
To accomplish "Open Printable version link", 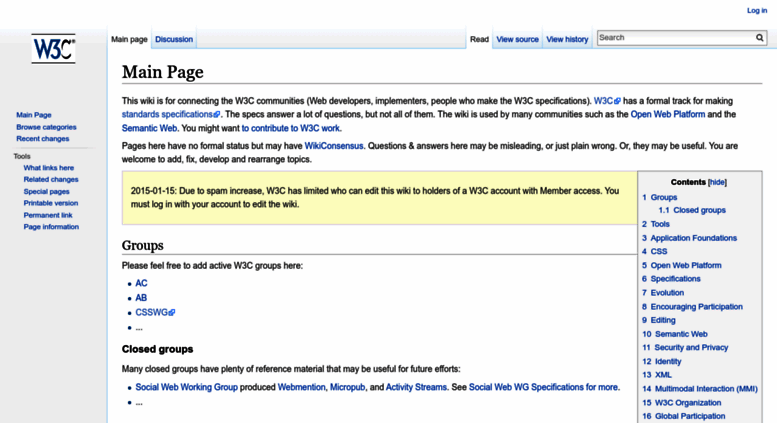I will [x=51, y=203].
